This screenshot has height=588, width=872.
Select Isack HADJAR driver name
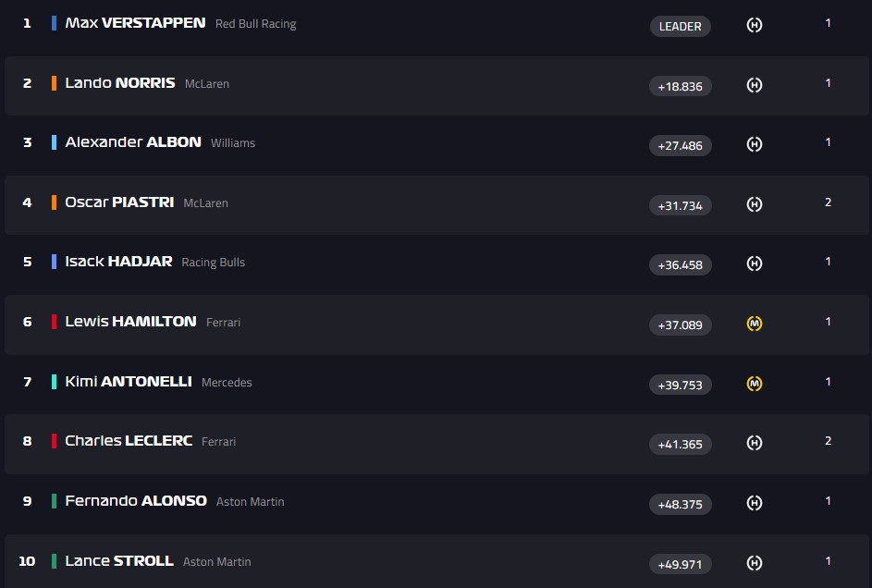tap(118, 262)
